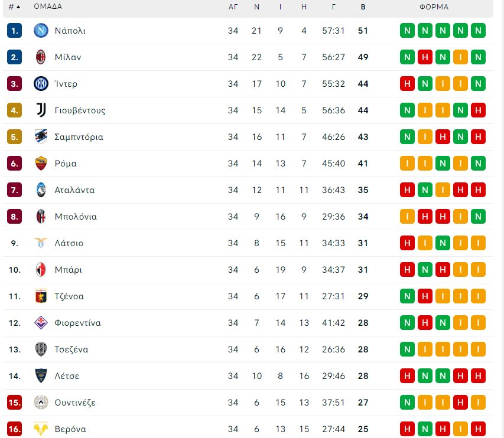Open the Fiorentina club logo
Screen dimensions: 504x438
coord(41,323)
